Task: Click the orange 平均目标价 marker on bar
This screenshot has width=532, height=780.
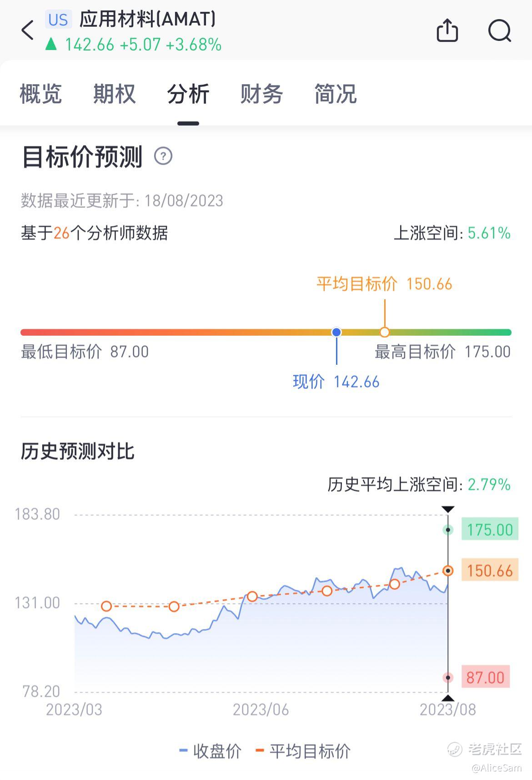Action: (385, 332)
